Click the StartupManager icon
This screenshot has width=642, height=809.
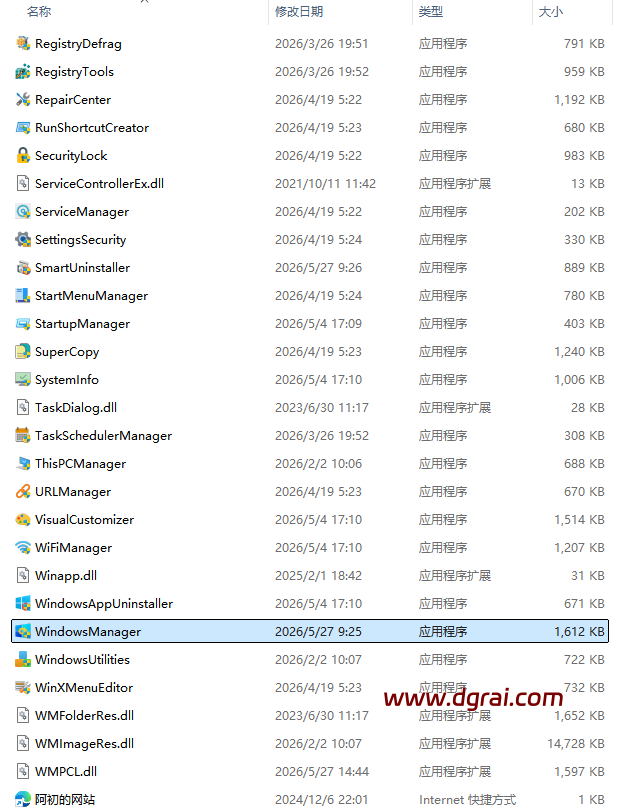point(23,323)
